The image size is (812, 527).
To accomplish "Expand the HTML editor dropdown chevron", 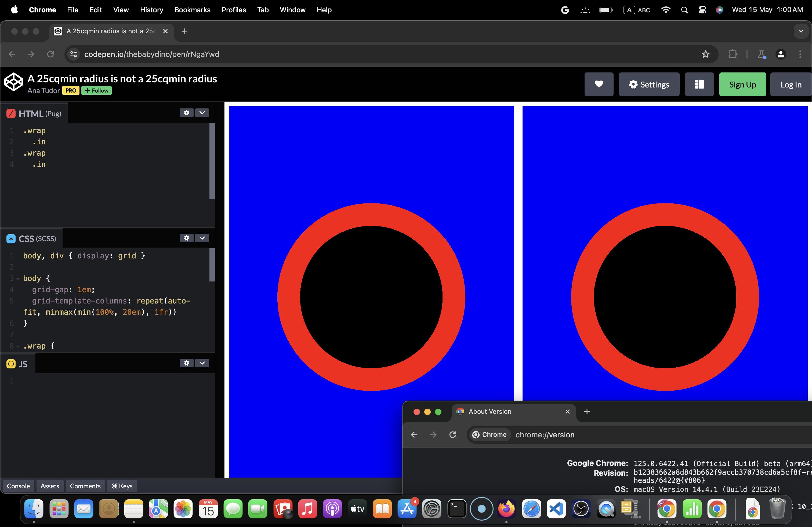I will (202, 113).
